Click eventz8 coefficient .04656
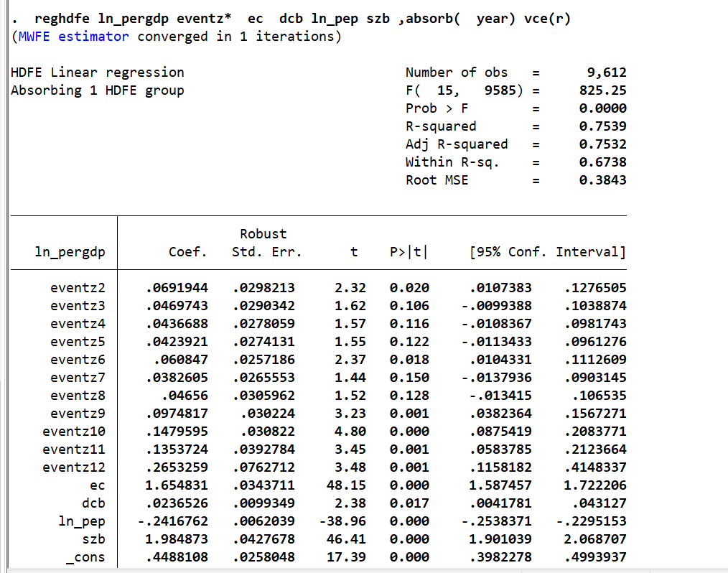This screenshot has width=728, height=573. [185, 396]
